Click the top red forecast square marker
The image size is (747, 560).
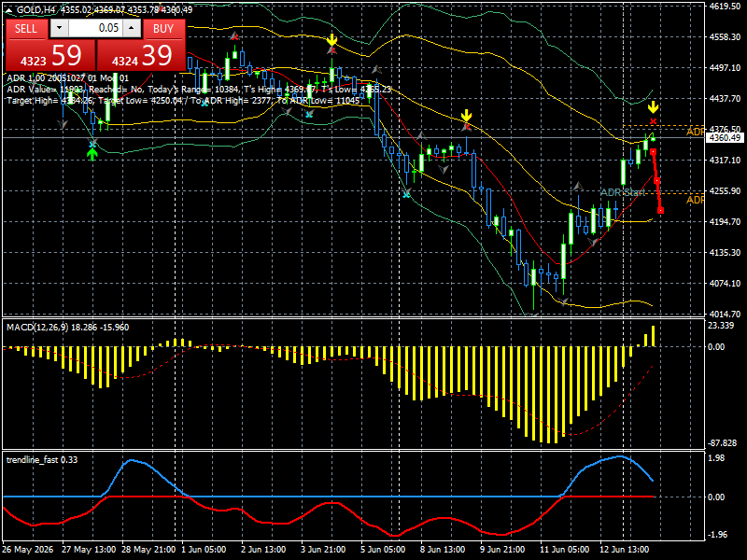click(x=653, y=152)
